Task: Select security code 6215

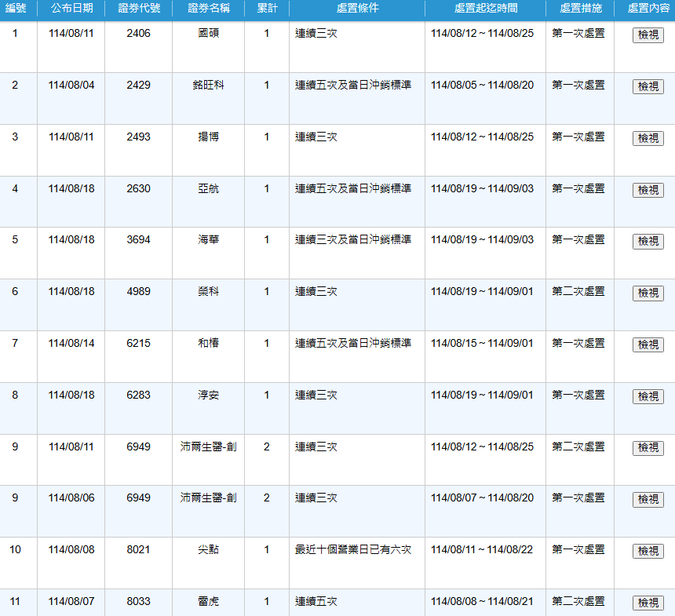Action: coord(139,343)
